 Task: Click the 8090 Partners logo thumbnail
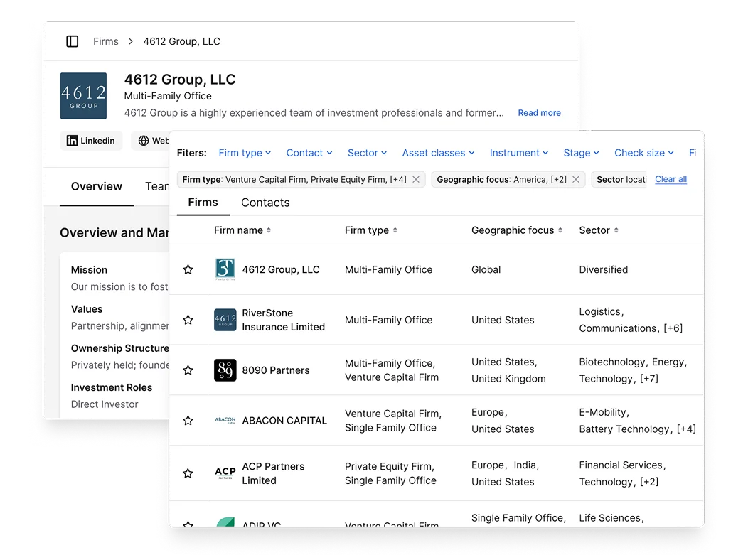click(225, 370)
